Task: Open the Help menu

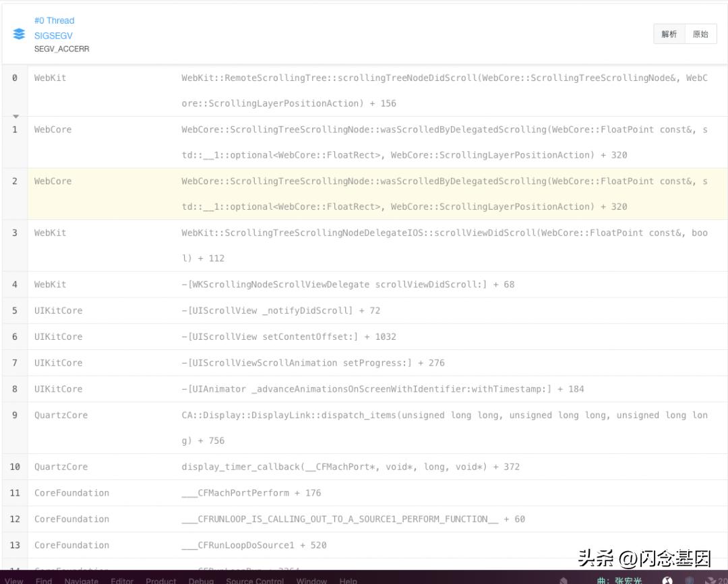Action: (x=348, y=581)
